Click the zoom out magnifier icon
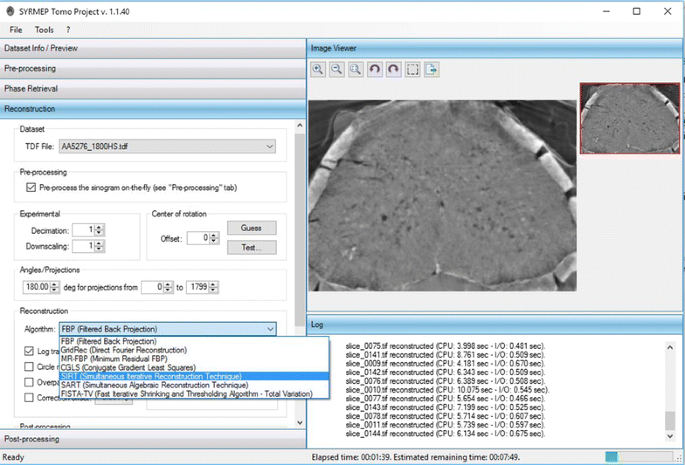 tap(337, 69)
